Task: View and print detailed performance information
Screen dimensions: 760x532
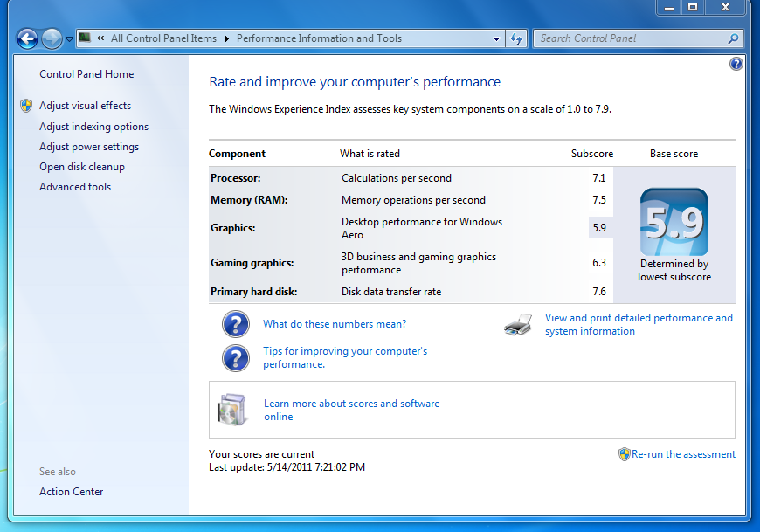Action: [x=639, y=325]
